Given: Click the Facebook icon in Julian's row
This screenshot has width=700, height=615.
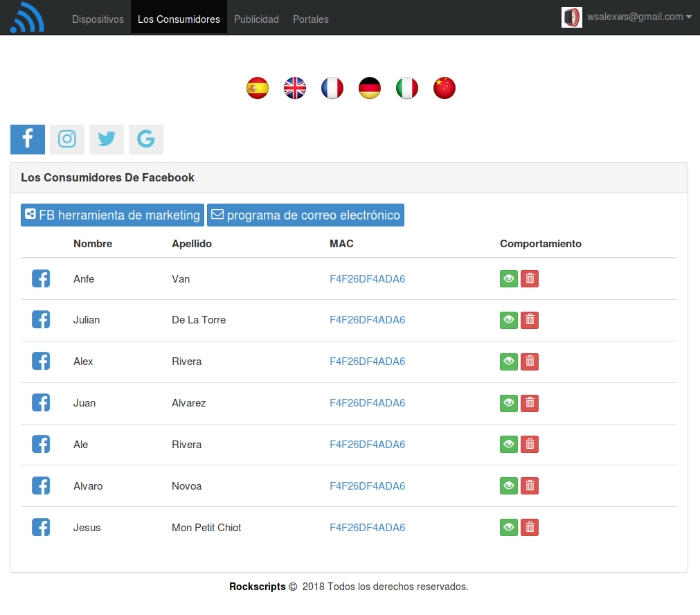Looking at the screenshot, I should 41,320.
